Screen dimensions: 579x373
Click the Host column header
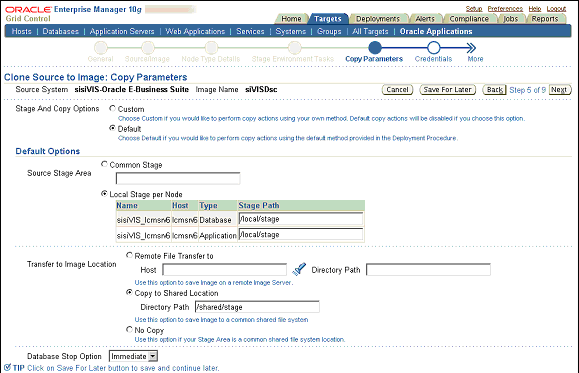(185, 205)
